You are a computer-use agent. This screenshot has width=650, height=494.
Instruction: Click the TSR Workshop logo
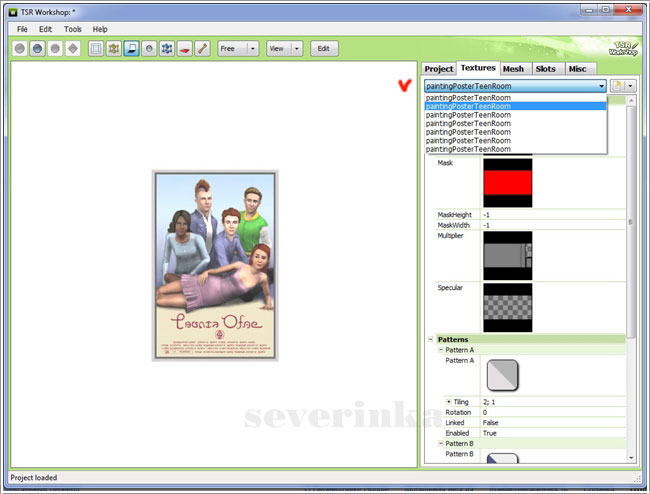(623, 48)
